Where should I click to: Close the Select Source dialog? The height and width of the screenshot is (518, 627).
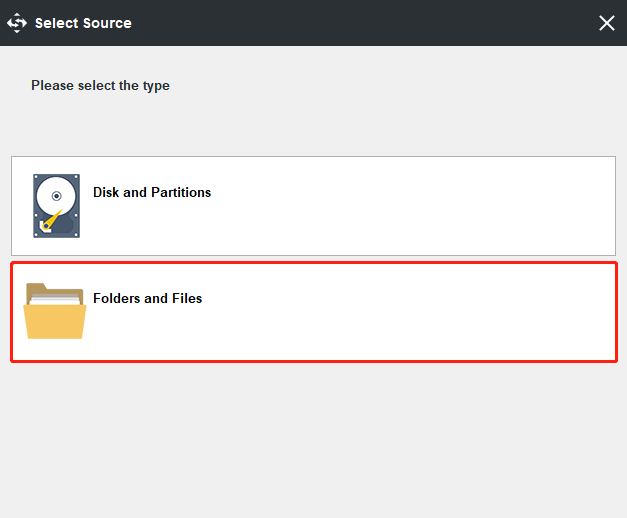tap(606, 22)
